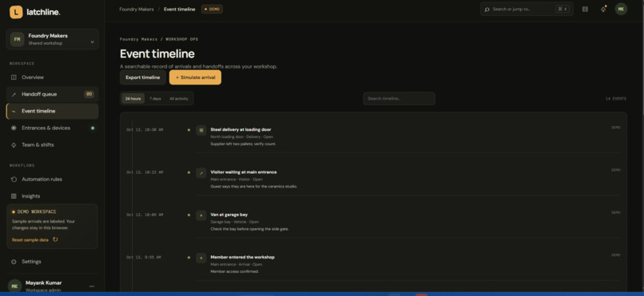644x296 pixels.
Task: Open Van at garage bay event
Action: click(x=229, y=215)
